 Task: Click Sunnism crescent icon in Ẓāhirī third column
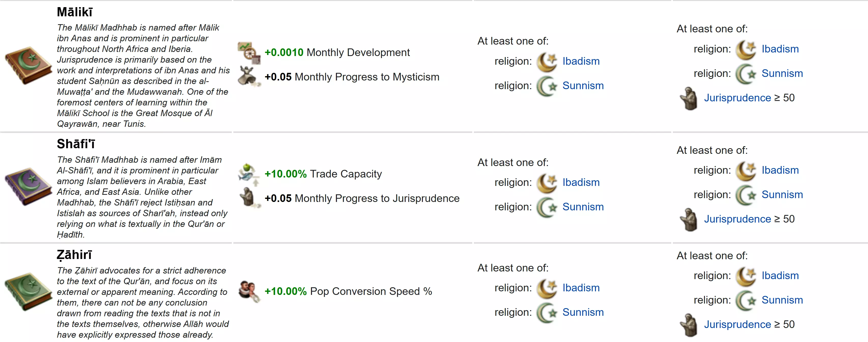pyautogui.click(x=547, y=313)
